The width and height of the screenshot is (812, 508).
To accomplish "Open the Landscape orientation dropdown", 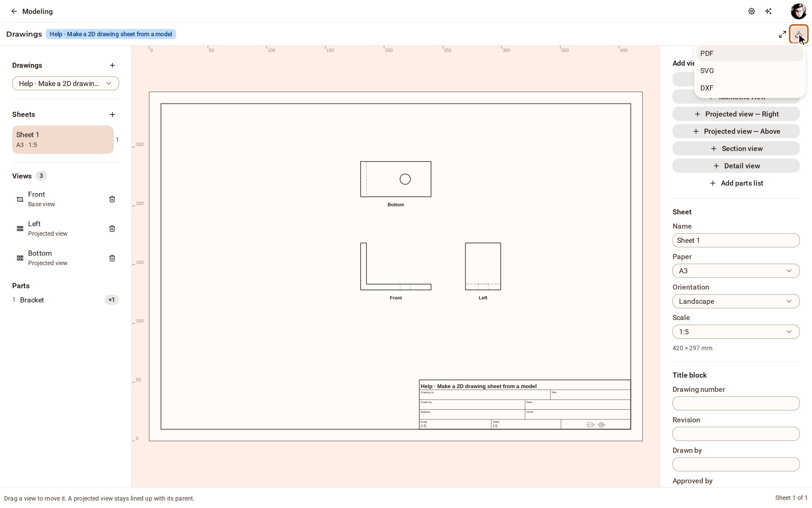I will click(x=736, y=301).
